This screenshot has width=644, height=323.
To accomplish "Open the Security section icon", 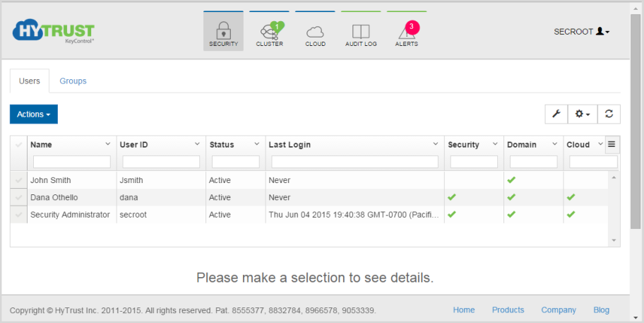I will pyautogui.click(x=223, y=33).
